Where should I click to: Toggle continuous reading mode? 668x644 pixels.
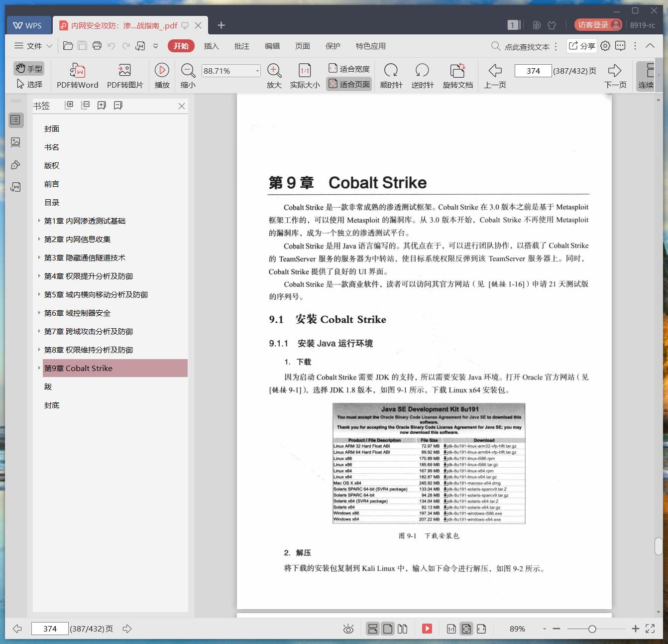tap(647, 76)
